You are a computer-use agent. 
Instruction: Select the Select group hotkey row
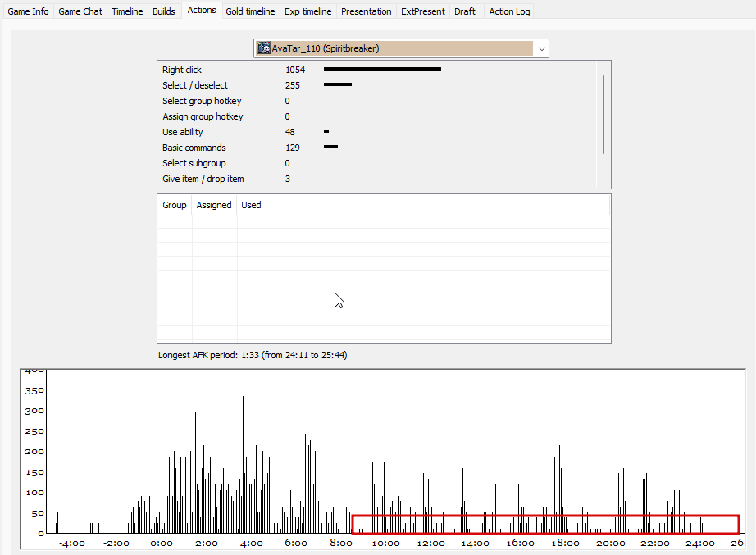[377, 101]
